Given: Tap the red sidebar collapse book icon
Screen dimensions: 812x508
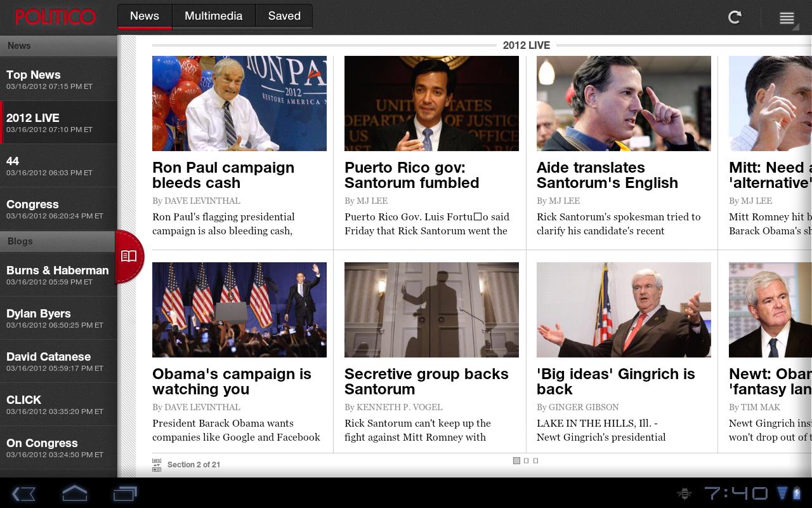Looking at the screenshot, I should (x=129, y=257).
